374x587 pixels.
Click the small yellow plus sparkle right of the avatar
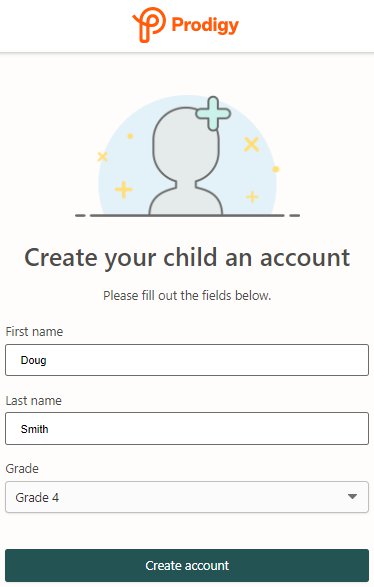click(x=252, y=197)
